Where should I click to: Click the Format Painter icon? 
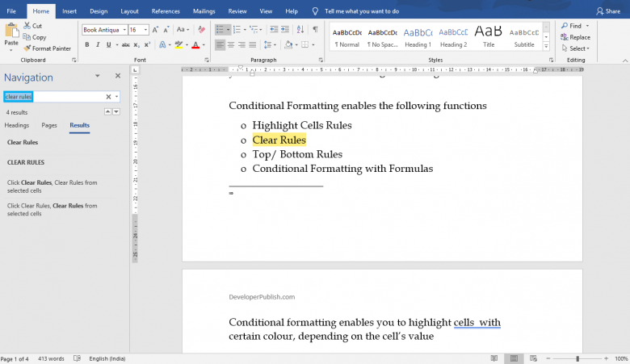(27, 48)
